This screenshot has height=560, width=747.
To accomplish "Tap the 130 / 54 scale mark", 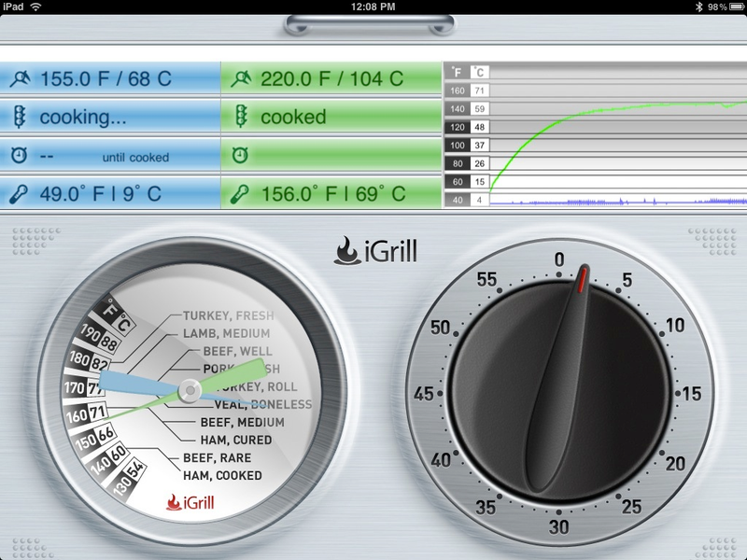I will coord(128,479).
